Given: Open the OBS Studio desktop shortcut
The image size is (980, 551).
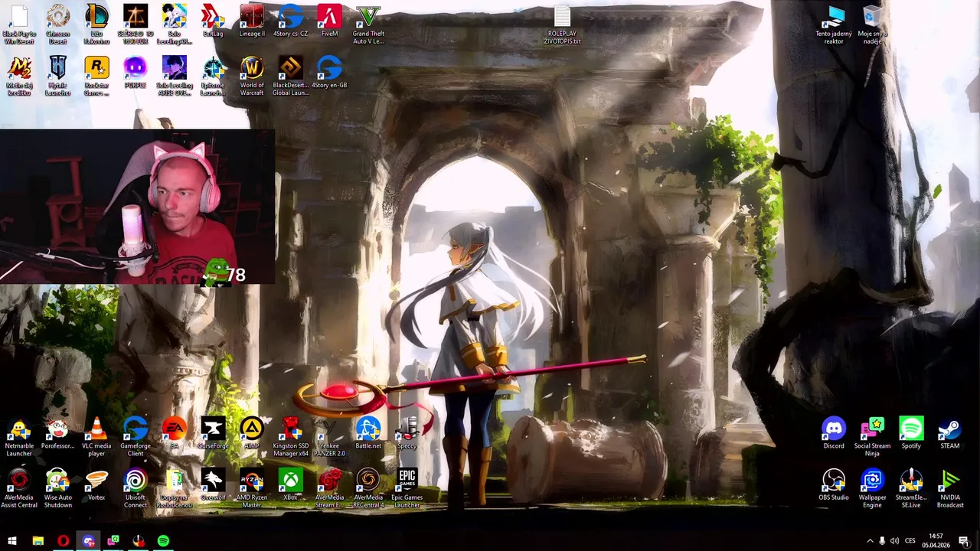Looking at the screenshot, I should coord(834,484).
